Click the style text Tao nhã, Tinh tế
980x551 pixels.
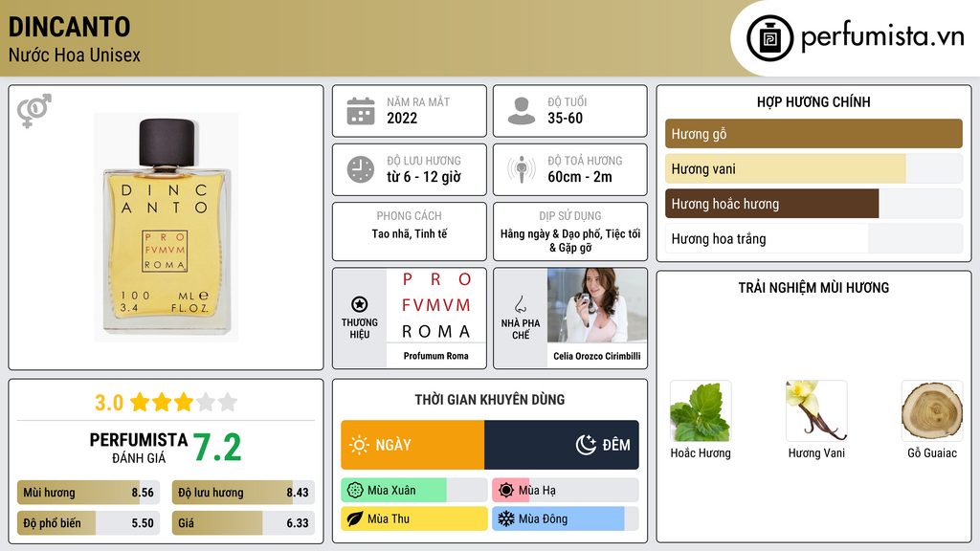tap(410, 233)
